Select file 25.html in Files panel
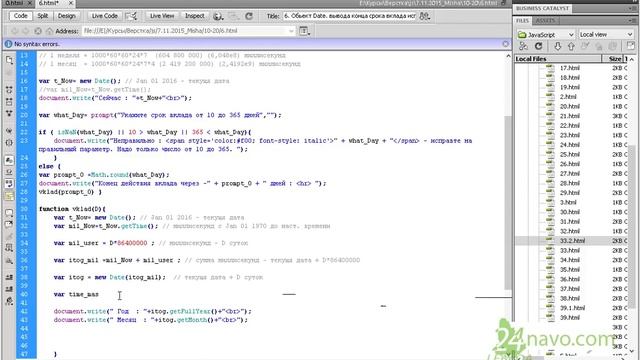Screen dimensions: 640x360 tap(571, 154)
